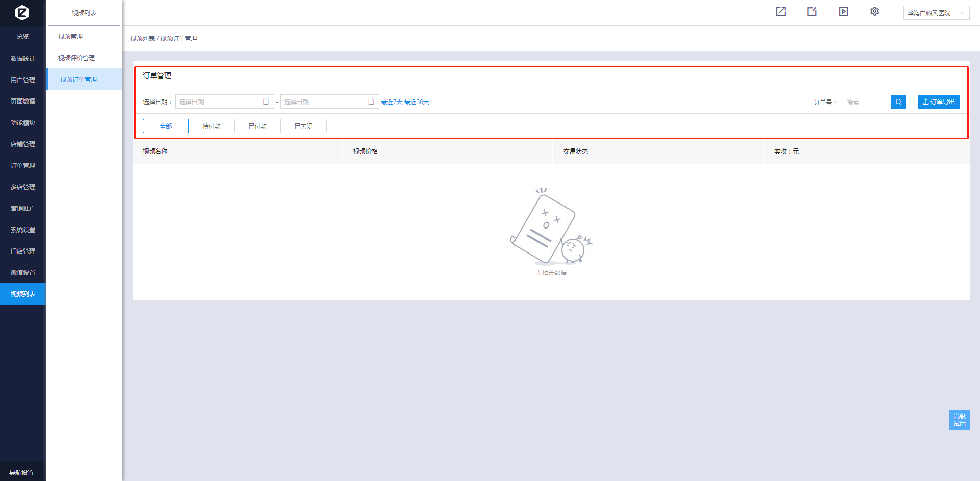Open 视频管理 in the submenu
The image size is (980, 481).
[x=70, y=37]
